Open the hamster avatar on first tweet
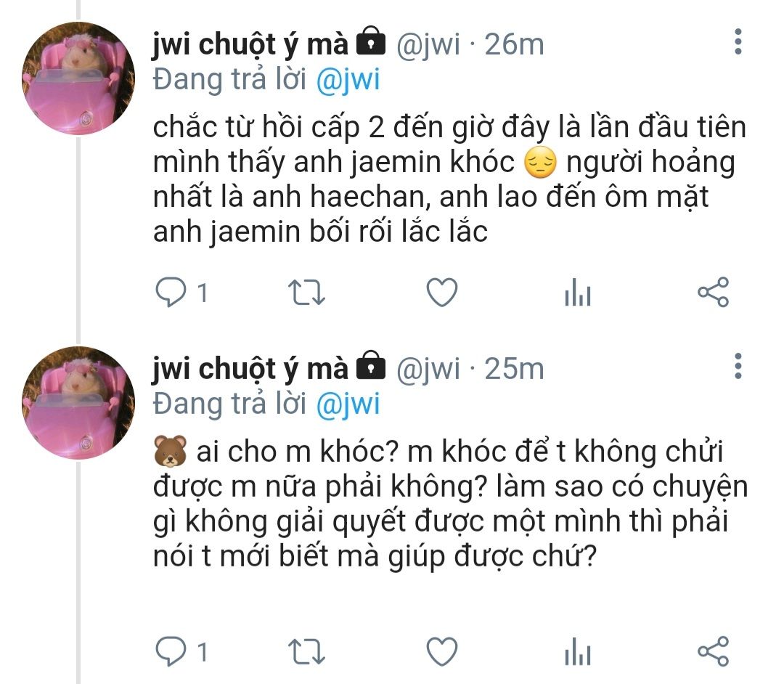 coord(78,78)
